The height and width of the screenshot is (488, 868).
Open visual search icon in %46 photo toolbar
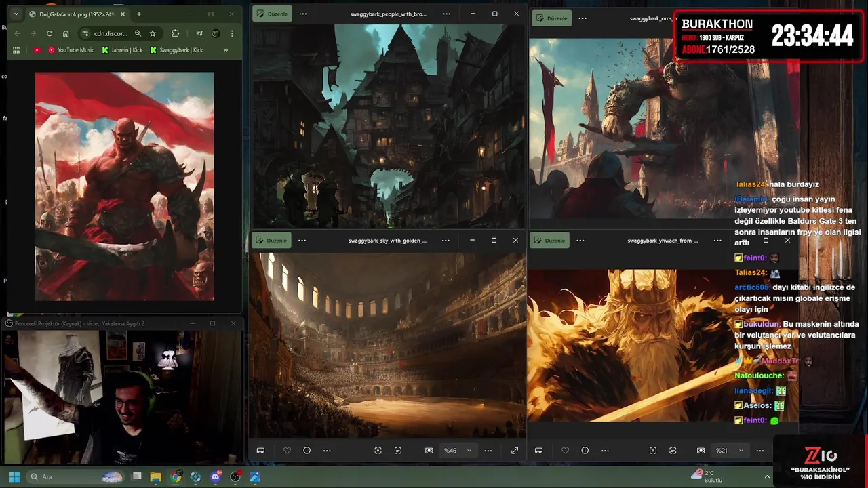[x=378, y=451]
